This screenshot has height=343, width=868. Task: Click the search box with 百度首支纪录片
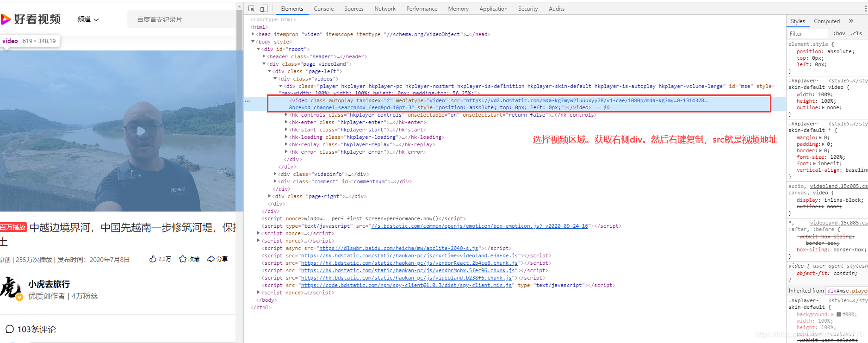tap(181, 19)
